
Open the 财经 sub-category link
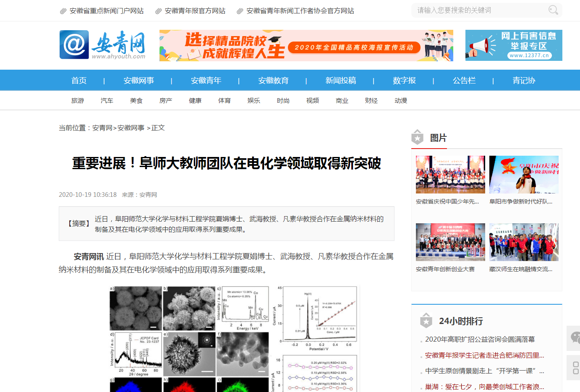coord(371,101)
